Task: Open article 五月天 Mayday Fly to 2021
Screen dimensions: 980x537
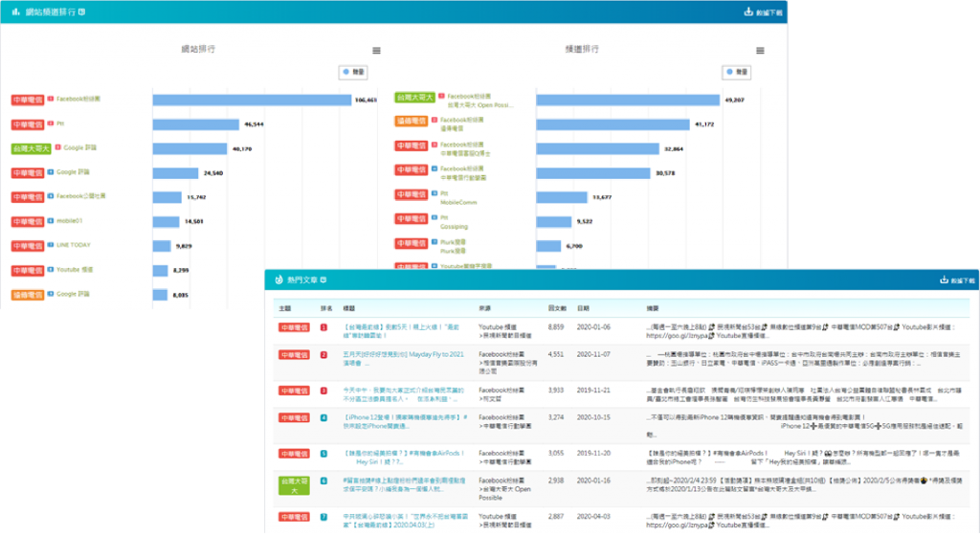Action: (403, 358)
